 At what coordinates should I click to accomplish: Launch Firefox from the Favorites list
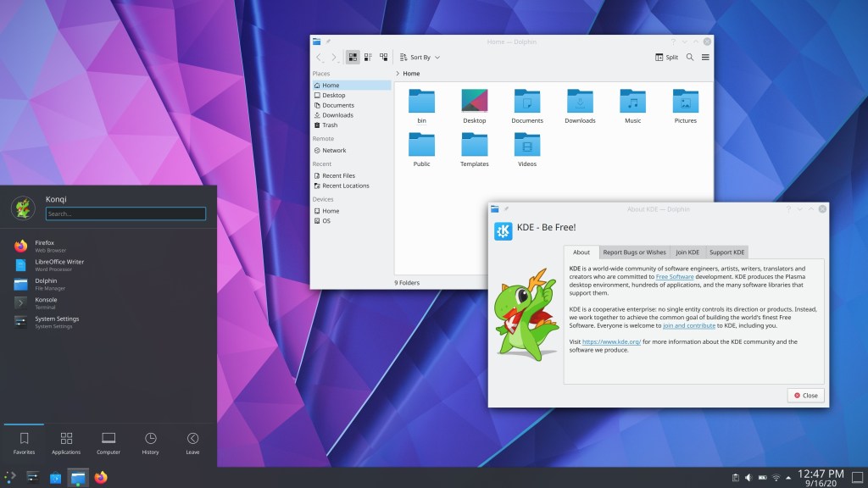[x=45, y=246]
